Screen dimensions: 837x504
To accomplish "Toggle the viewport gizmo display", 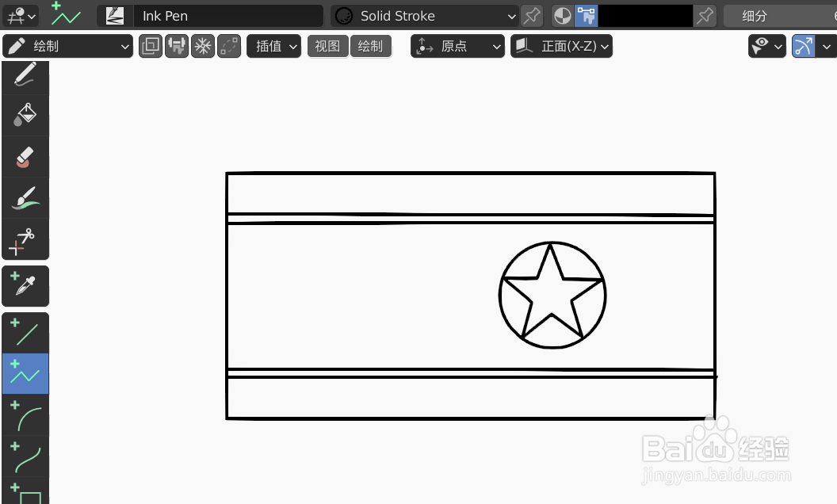I will pyautogui.click(x=804, y=47).
